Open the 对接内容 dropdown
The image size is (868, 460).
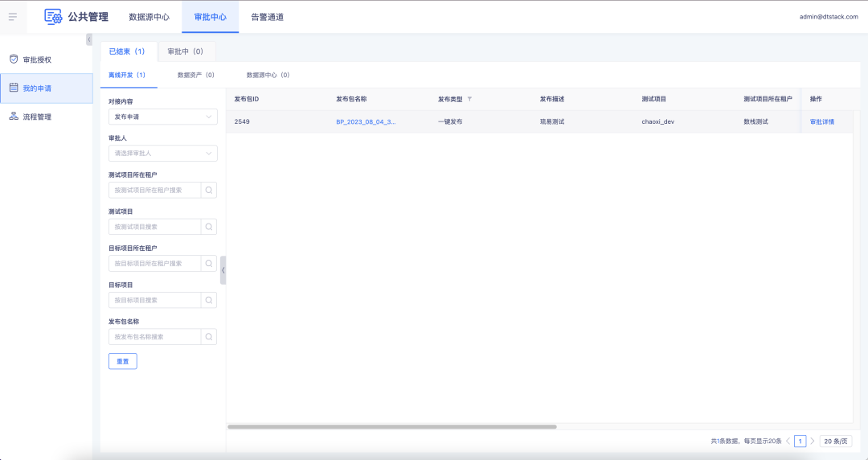click(x=162, y=117)
